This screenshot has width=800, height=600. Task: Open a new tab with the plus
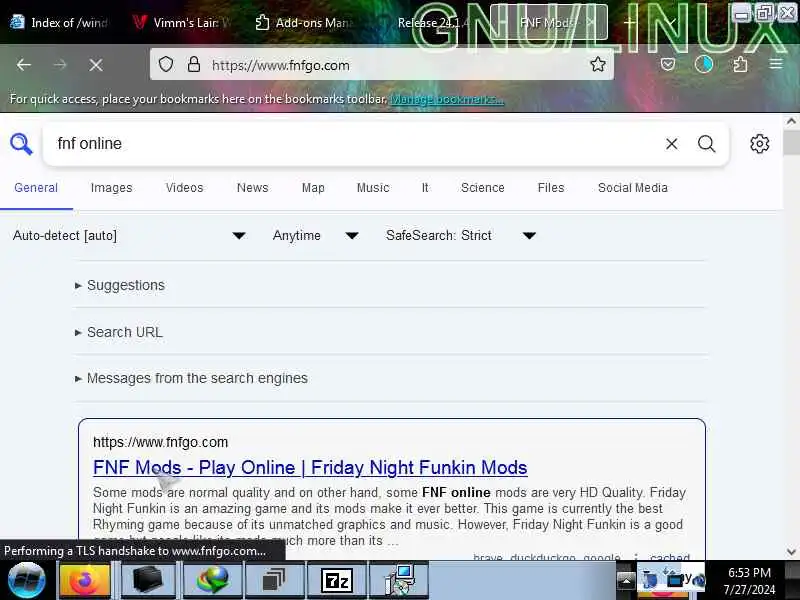630,22
